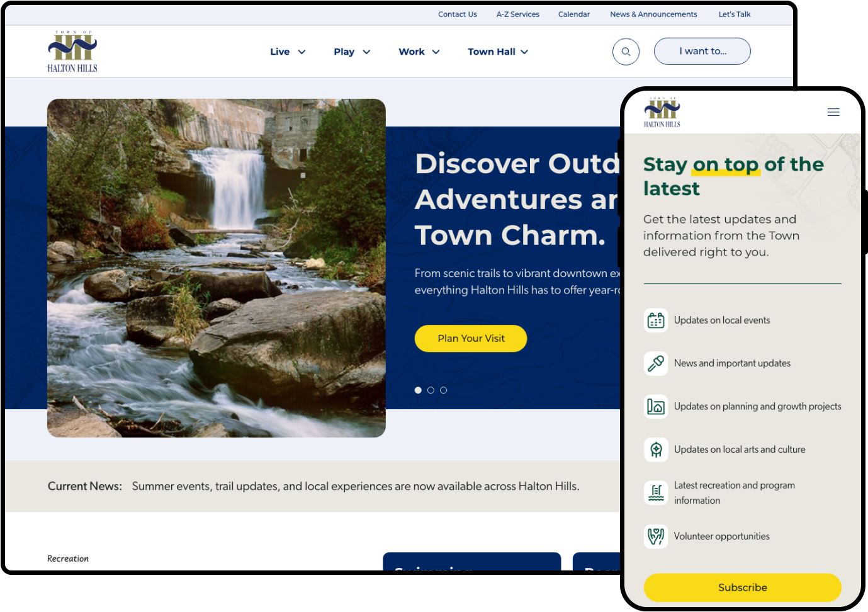Click 'Updates on planning and growth projects' text
868x612 pixels.
point(757,407)
